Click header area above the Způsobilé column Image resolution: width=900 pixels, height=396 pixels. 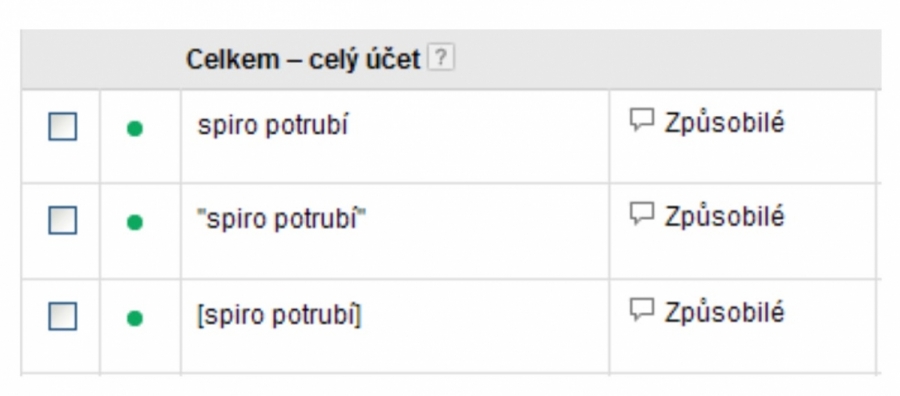tap(743, 59)
